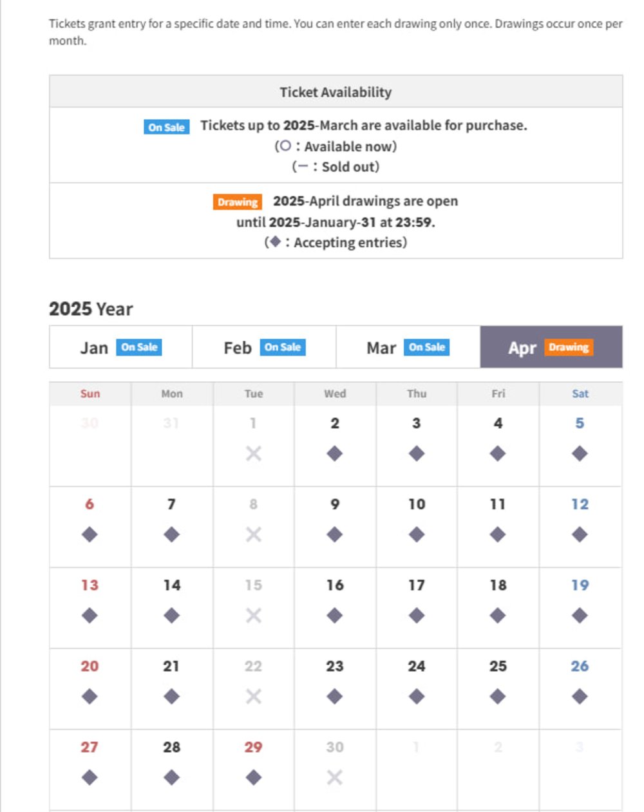Choose the diamond icon for April 14

point(171,616)
